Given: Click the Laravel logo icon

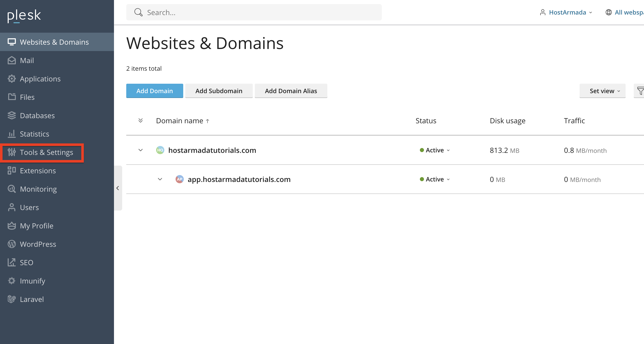Looking at the screenshot, I should coord(12,299).
